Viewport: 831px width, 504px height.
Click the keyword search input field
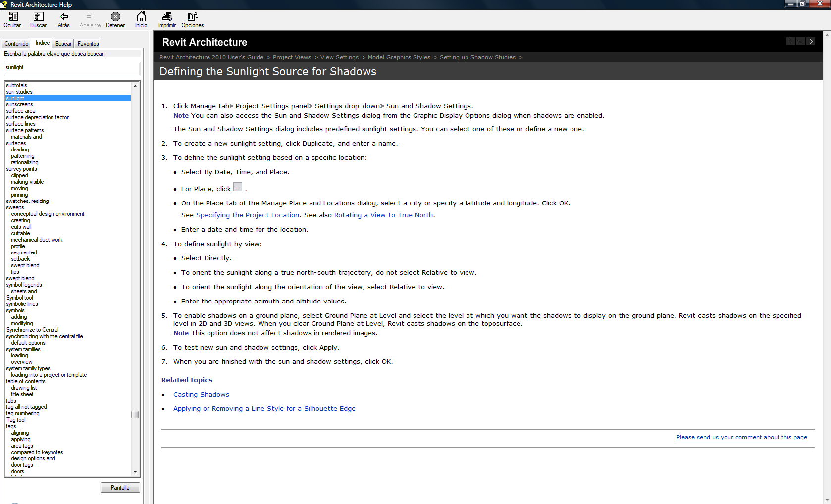(x=72, y=68)
